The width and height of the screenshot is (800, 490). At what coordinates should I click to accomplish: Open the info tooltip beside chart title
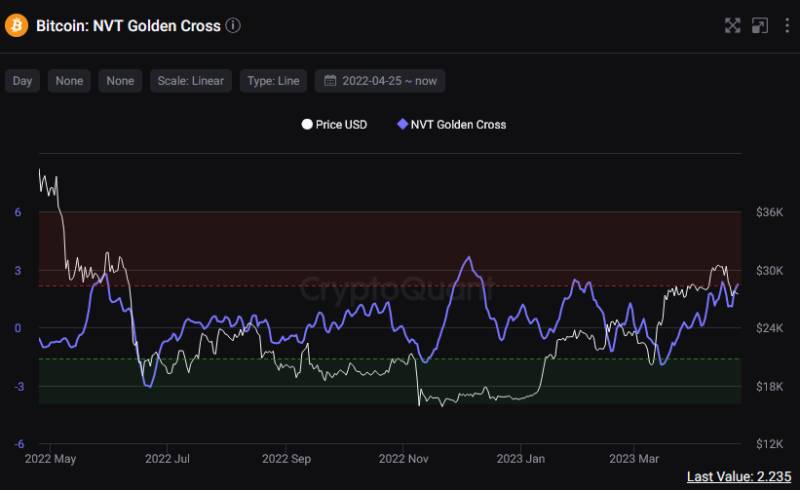coord(233,26)
